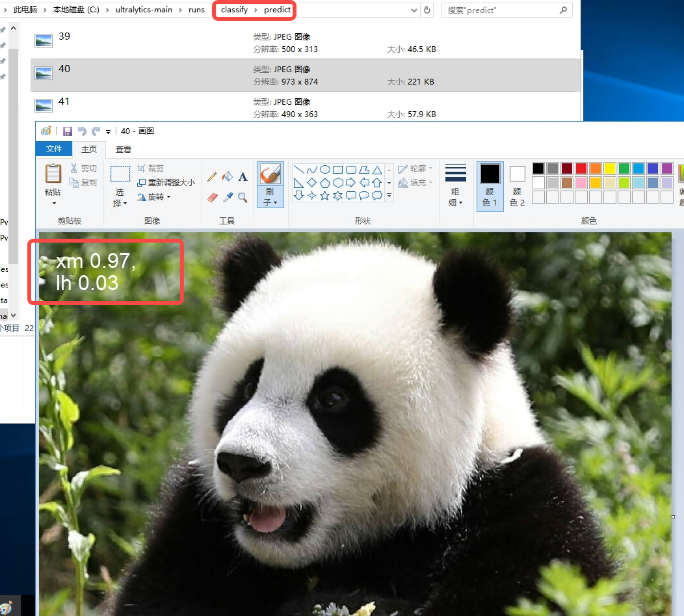Click the Paint app icon in the title bar
The width and height of the screenshot is (684, 616).
point(46,131)
